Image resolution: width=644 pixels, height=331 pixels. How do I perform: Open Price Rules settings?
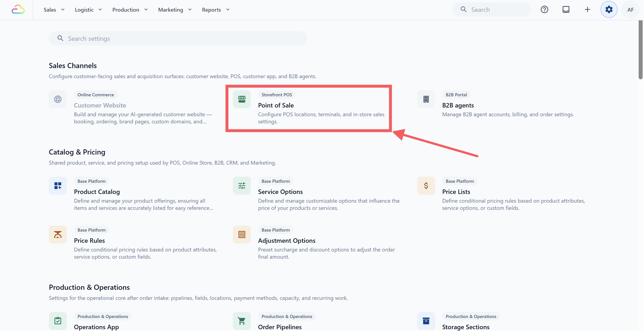click(89, 240)
